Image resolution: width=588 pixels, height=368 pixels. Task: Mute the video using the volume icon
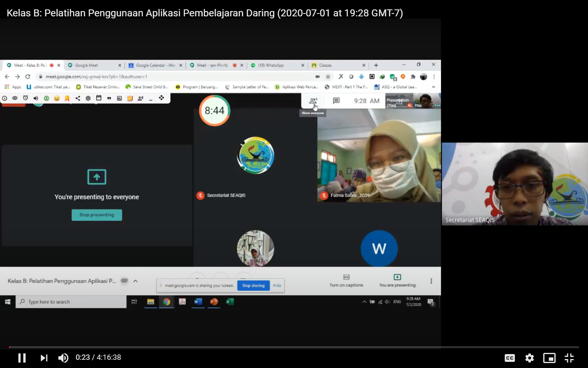63,358
